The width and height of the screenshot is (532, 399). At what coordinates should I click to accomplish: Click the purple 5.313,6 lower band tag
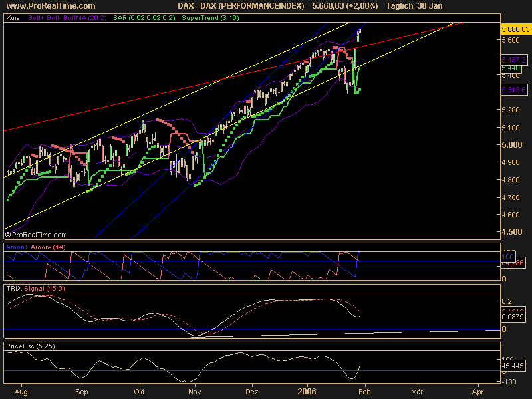(514, 90)
